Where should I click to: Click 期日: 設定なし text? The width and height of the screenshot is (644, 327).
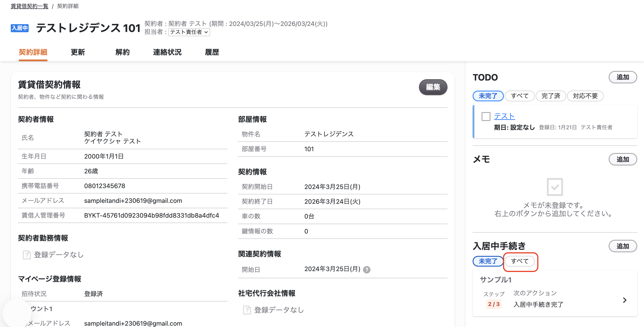click(x=514, y=127)
